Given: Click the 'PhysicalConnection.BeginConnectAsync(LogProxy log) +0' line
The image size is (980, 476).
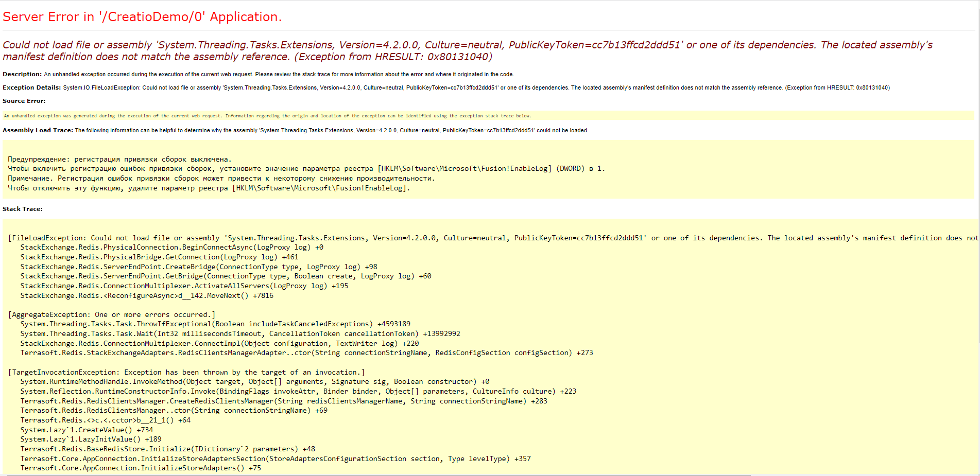Looking at the screenshot, I should tap(172, 248).
